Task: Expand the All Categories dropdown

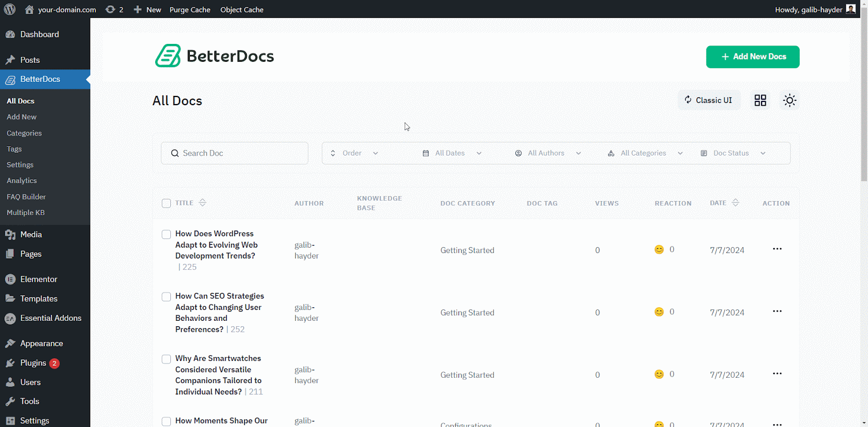Action: (645, 153)
